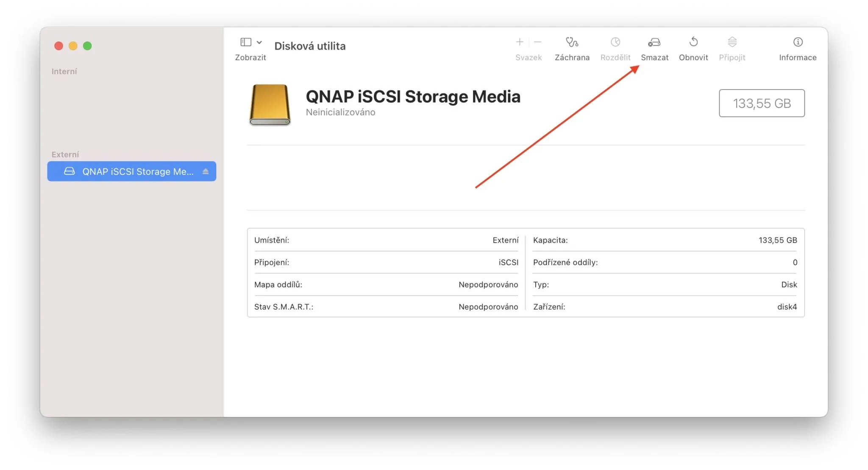The image size is (868, 470).
Task: Click the green fullscreen window button
Action: pyautogui.click(x=87, y=46)
